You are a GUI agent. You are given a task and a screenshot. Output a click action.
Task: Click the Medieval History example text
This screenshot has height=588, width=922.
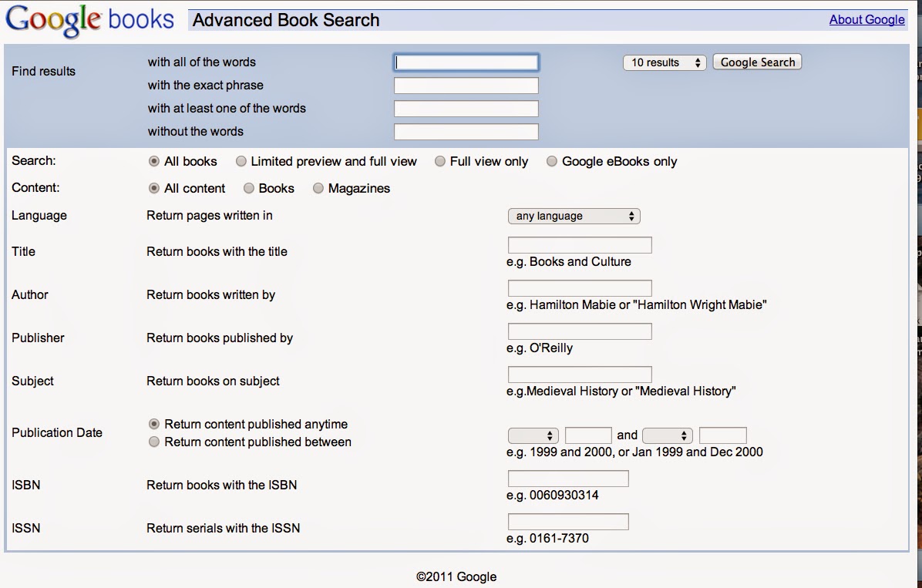621,391
